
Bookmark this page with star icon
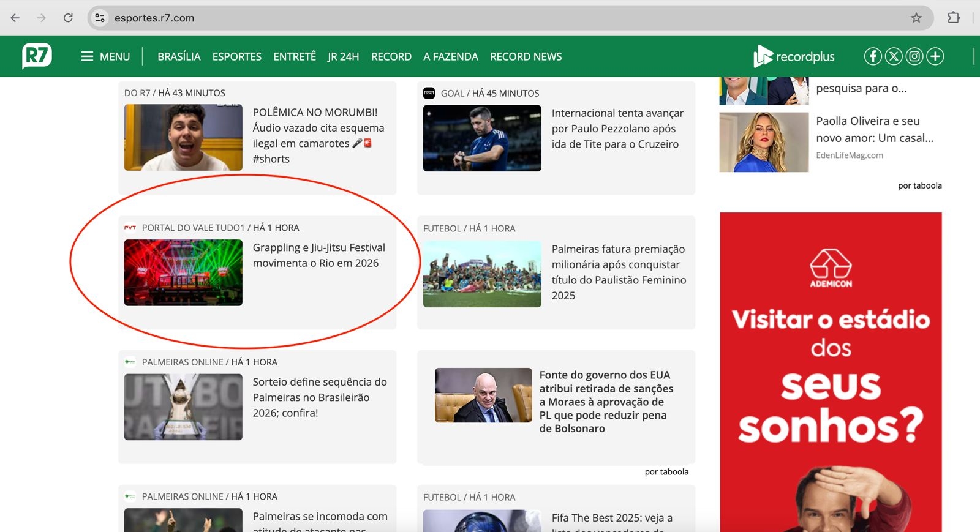pos(916,18)
